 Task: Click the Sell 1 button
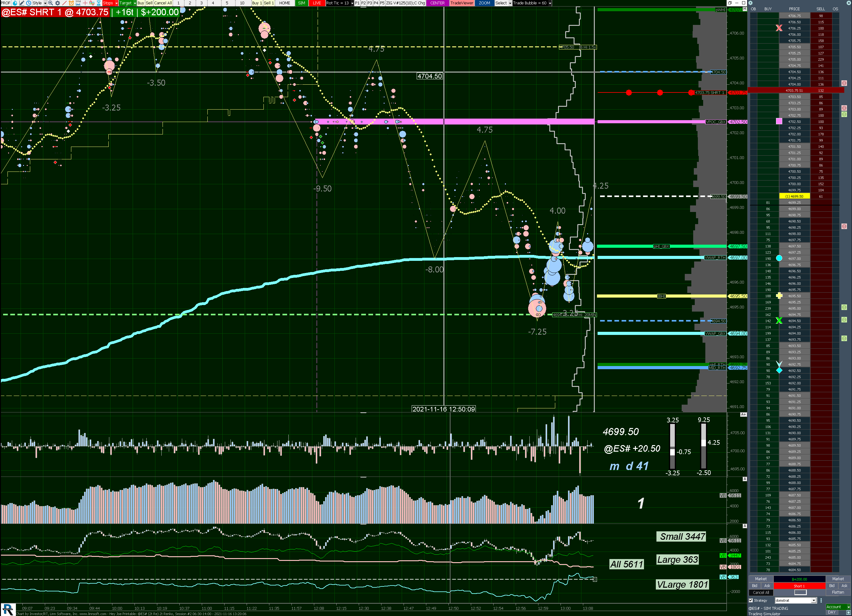(x=269, y=3)
